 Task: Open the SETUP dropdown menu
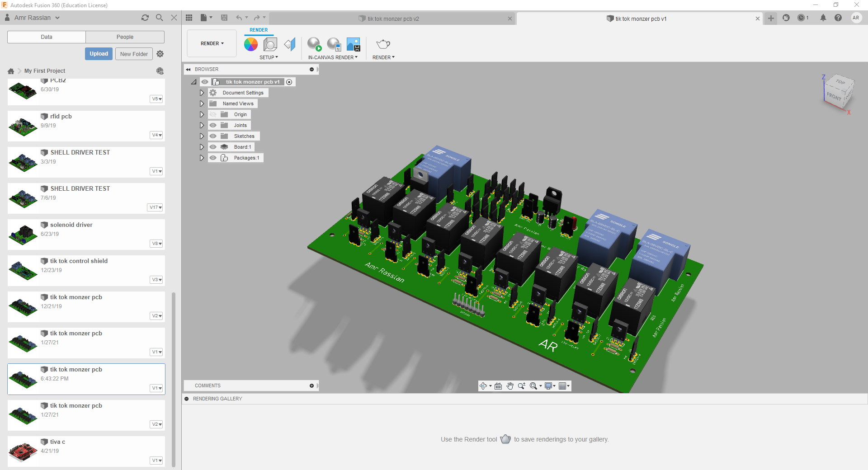[269, 57]
